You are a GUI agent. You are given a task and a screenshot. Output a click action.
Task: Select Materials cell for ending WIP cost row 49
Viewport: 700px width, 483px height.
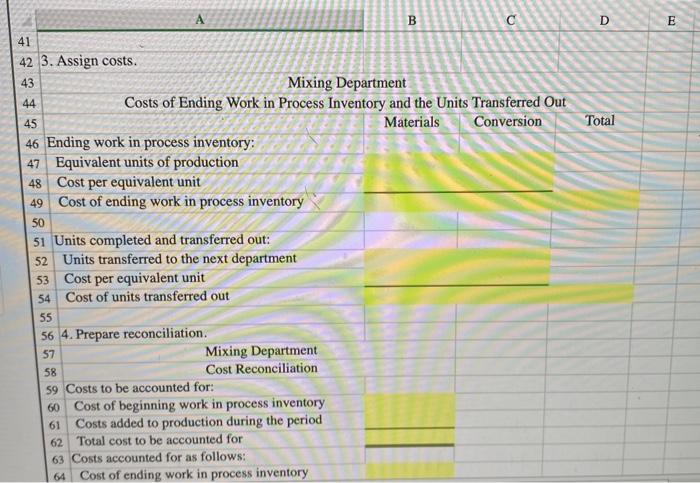(x=411, y=202)
